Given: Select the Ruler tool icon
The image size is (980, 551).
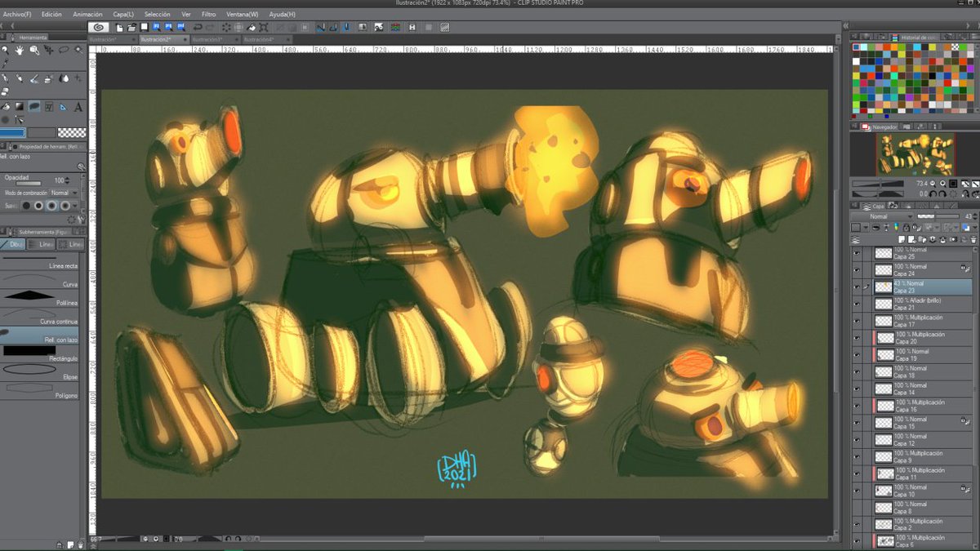Looking at the screenshot, I should 64,107.
